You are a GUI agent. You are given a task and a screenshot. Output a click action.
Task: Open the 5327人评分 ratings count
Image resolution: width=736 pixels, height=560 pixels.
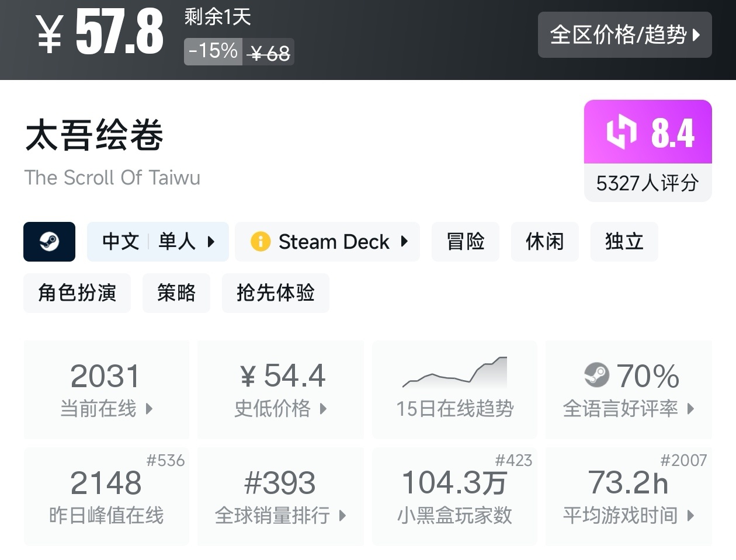click(647, 183)
